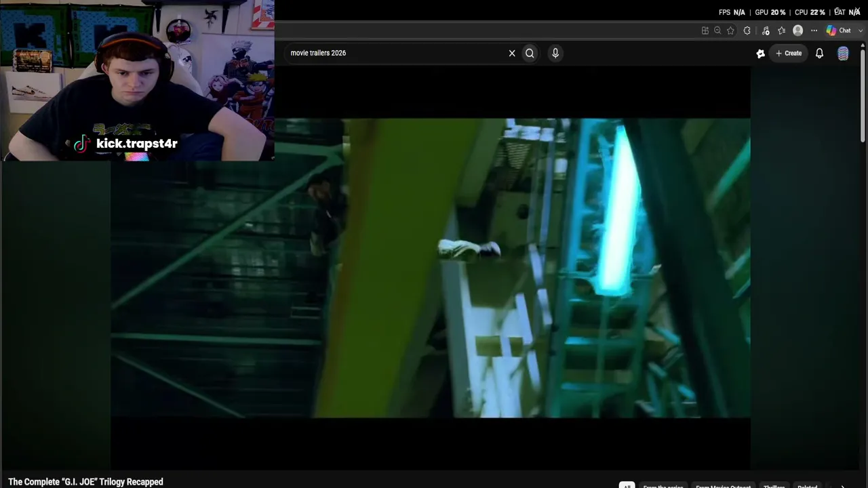
Task: Clear the YouTube search box text
Action: pos(512,53)
